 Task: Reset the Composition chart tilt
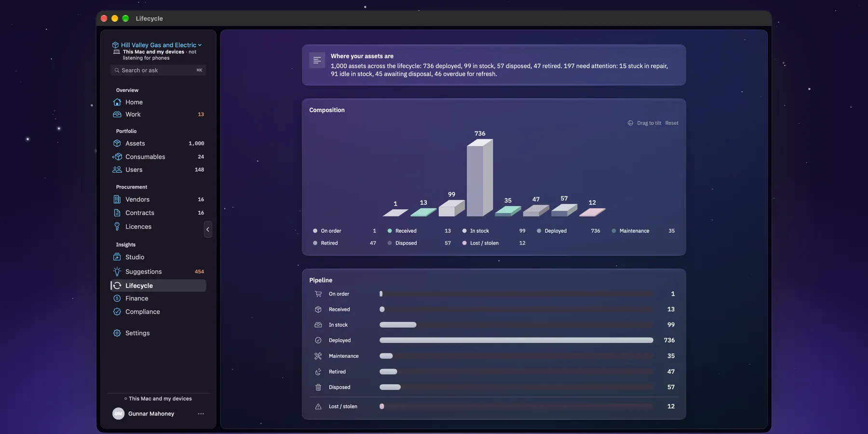pos(672,123)
